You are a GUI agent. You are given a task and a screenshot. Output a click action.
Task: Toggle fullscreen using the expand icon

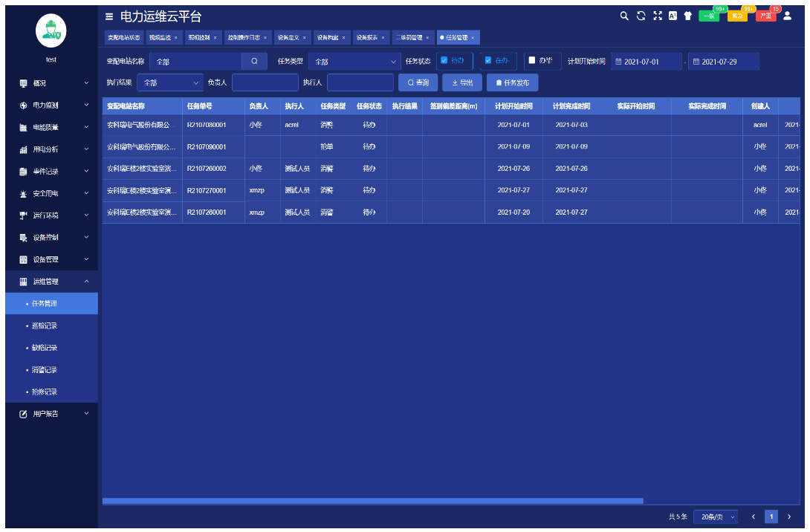tap(657, 16)
